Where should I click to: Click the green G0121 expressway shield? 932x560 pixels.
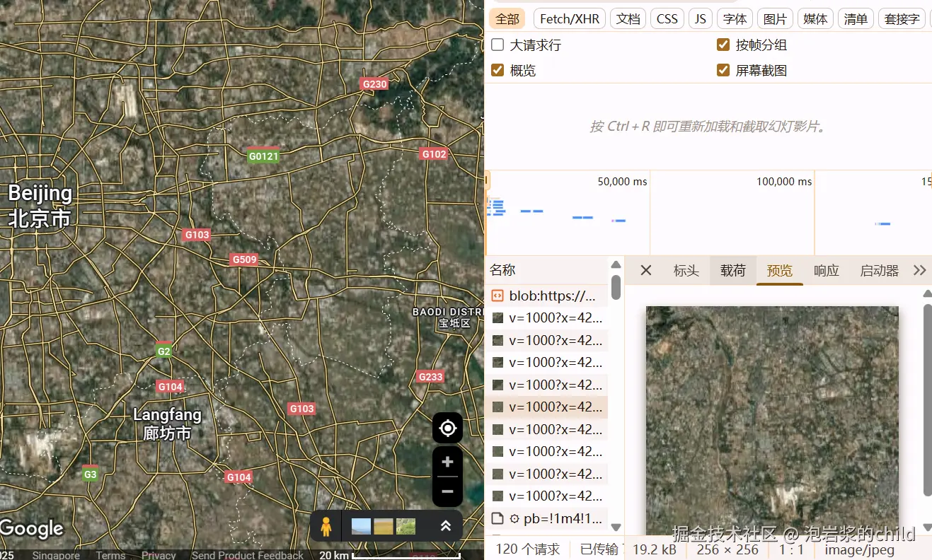click(x=263, y=156)
